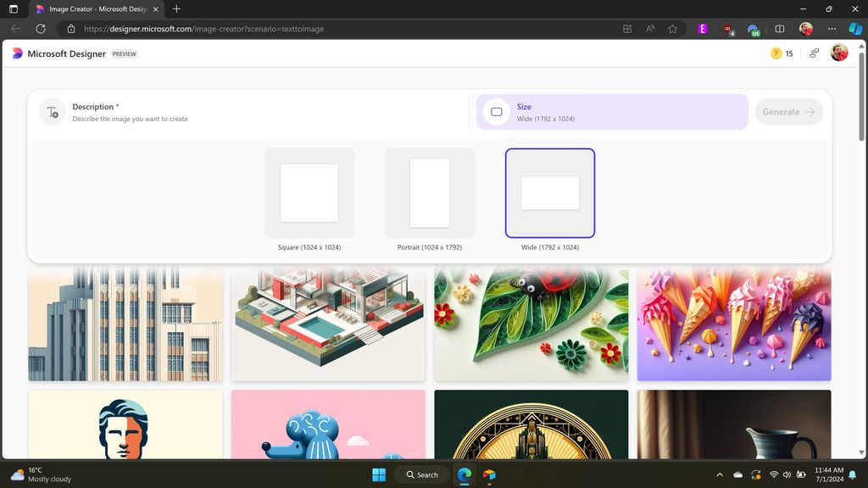
Task: Open the share link icon in header
Action: pyautogui.click(x=813, y=53)
